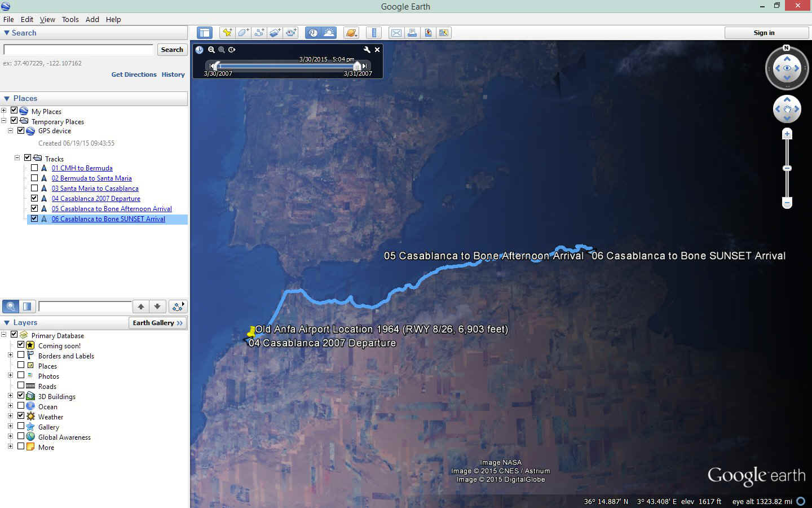Viewport: 812px width, 508px height.
Task: Add a placemark with pushpin icon
Action: click(227, 33)
